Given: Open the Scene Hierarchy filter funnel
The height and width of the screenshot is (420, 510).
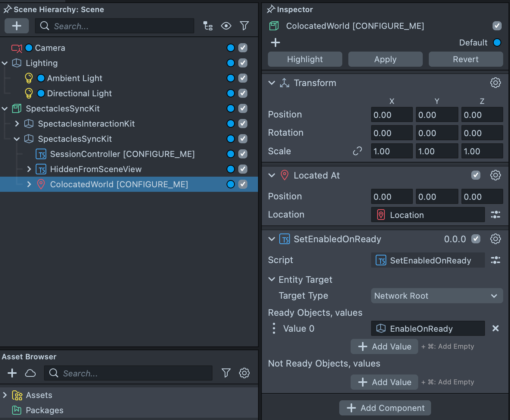Looking at the screenshot, I should tap(244, 26).
